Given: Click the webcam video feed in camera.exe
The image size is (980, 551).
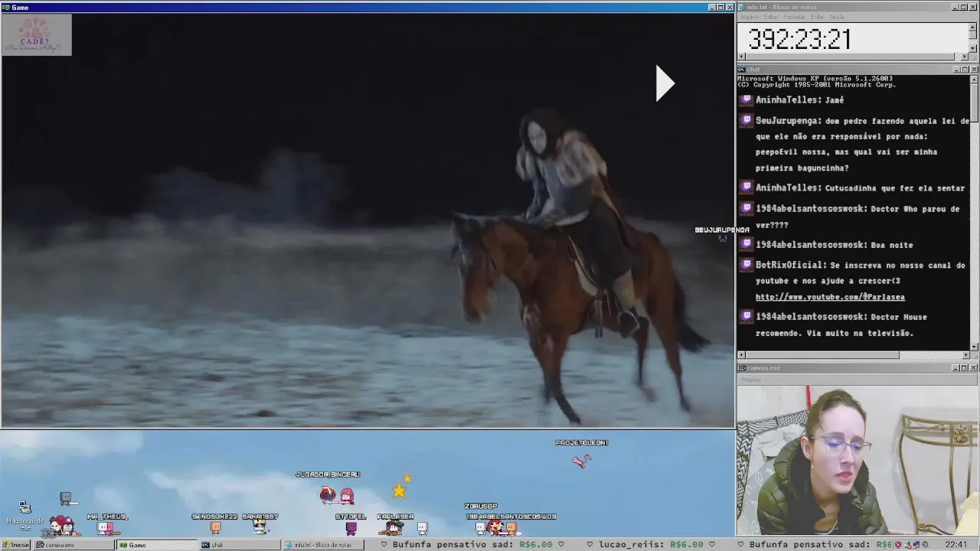Looking at the screenshot, I should [857, 459].
